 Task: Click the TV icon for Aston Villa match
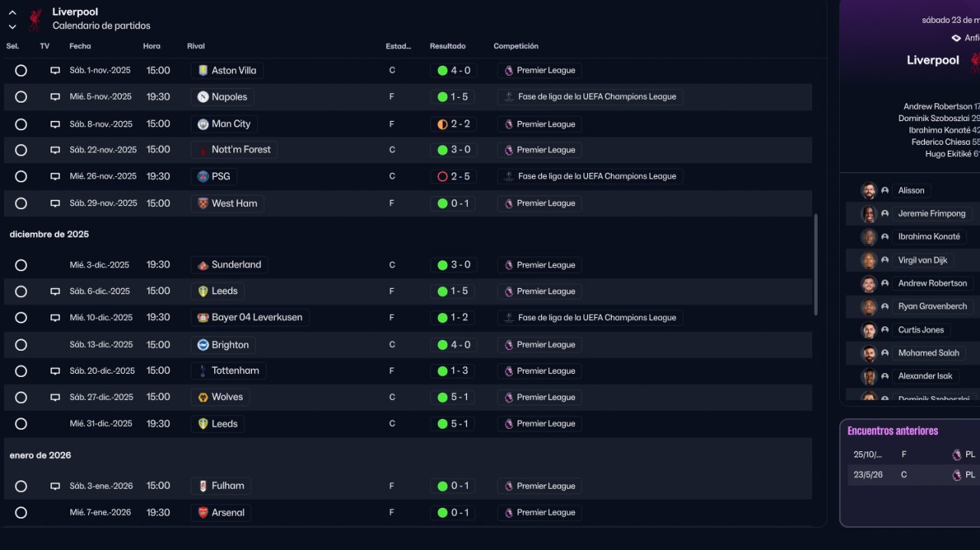point(55,70)
